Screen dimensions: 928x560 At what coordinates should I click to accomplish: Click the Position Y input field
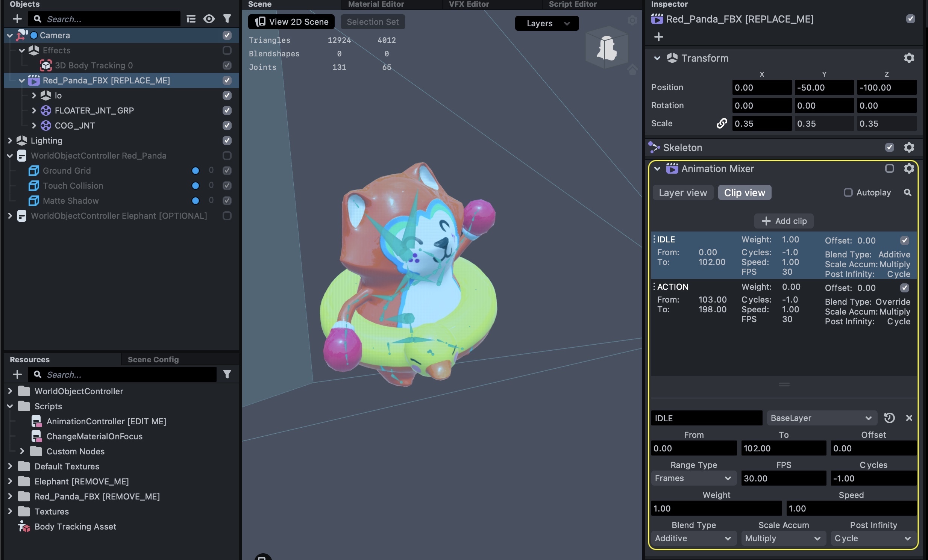(824, 87)
